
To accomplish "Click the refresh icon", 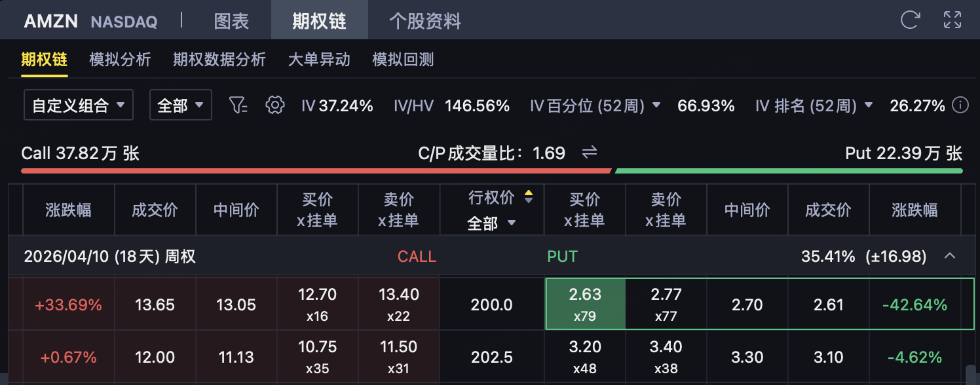I will tap(910, 20).
